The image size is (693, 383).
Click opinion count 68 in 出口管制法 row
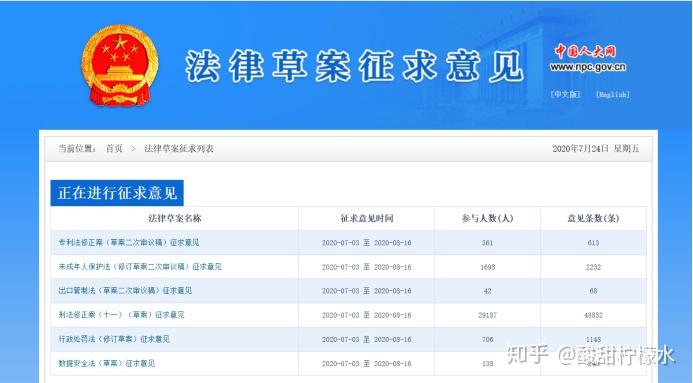(594, 291)
